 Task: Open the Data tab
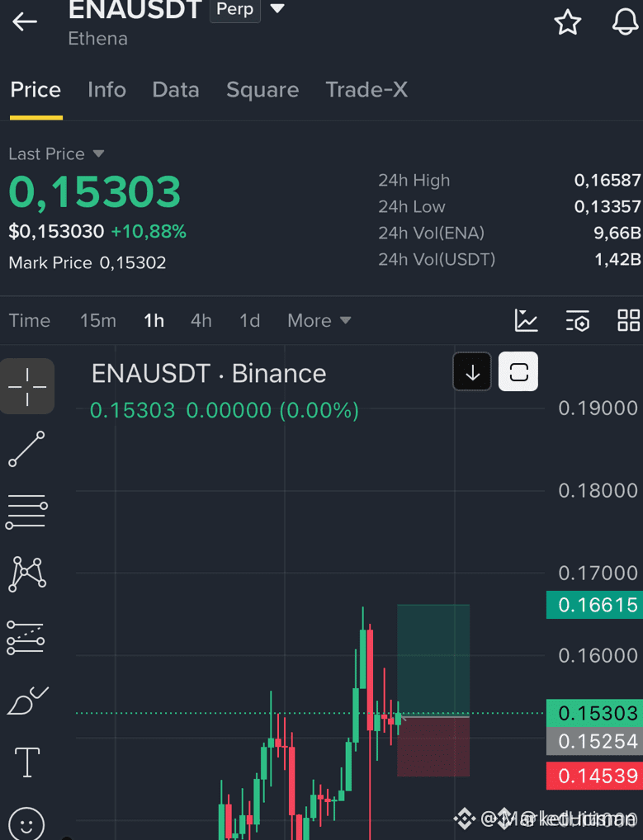pos(175,90)
